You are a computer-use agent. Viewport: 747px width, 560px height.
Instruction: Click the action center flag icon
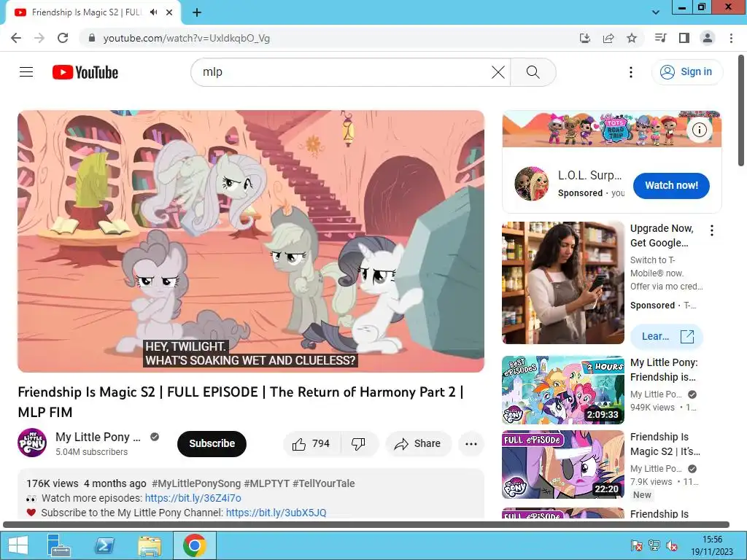coord(636,545)
